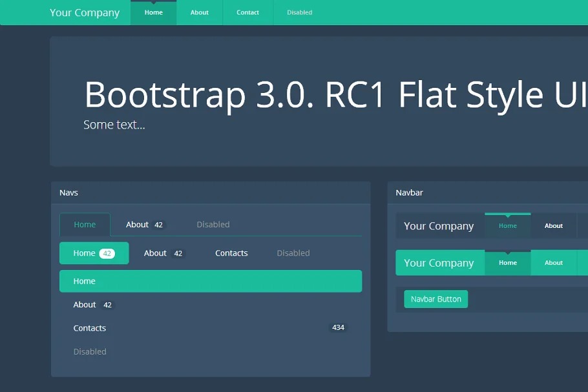This screenshot has width=588, height=392.
Task: Click Your Company brand in green example navbar
Action: [x=439, y=263]
